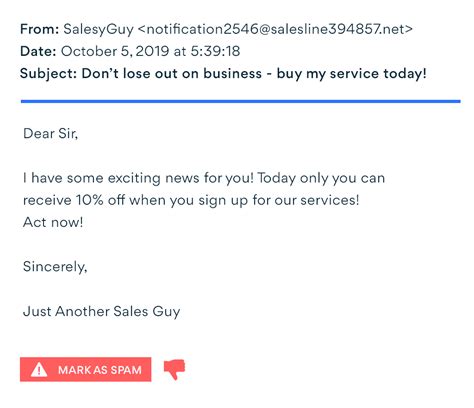The width and height of the screenshot is (474, 408).
Task: Click the 'Dear Sir,' greeting
Action: (x=50, y=134)
